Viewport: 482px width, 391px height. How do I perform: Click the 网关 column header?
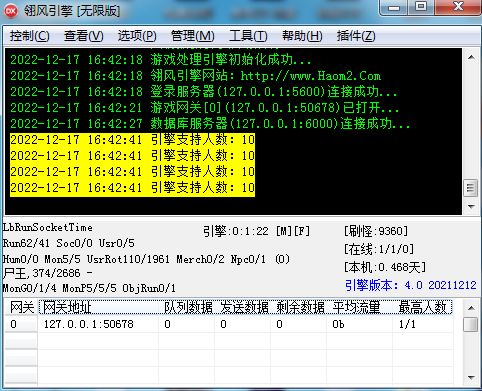click(x=21, y=307)
